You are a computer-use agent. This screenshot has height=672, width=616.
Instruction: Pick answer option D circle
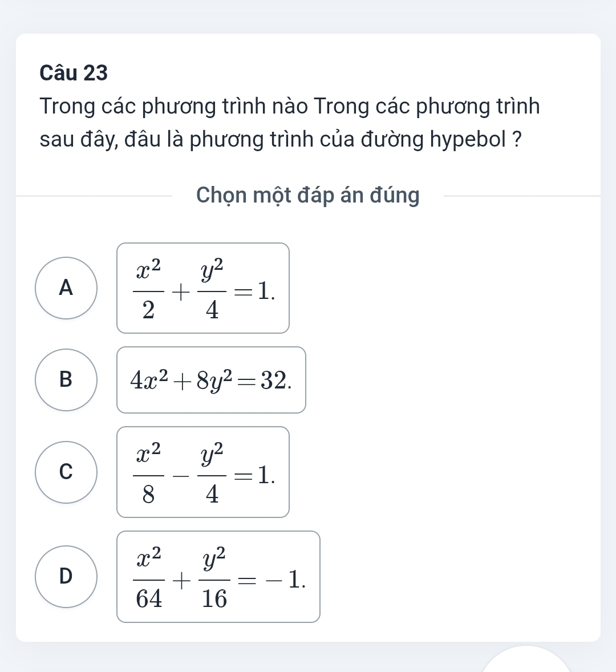point(66,576)
